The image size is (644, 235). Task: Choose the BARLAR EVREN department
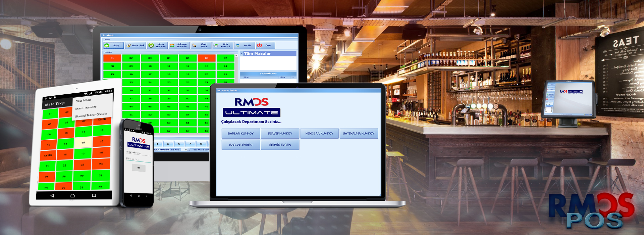coord(240,145)
